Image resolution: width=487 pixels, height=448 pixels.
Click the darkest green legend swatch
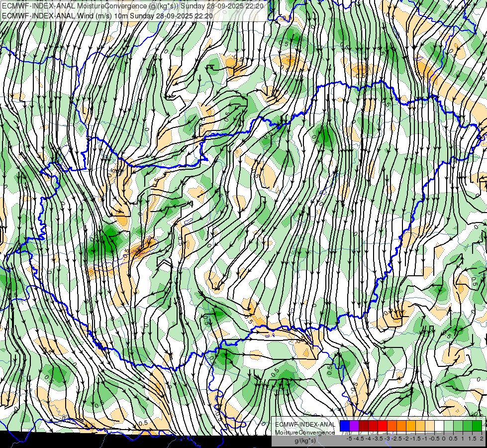coord(477,426)
